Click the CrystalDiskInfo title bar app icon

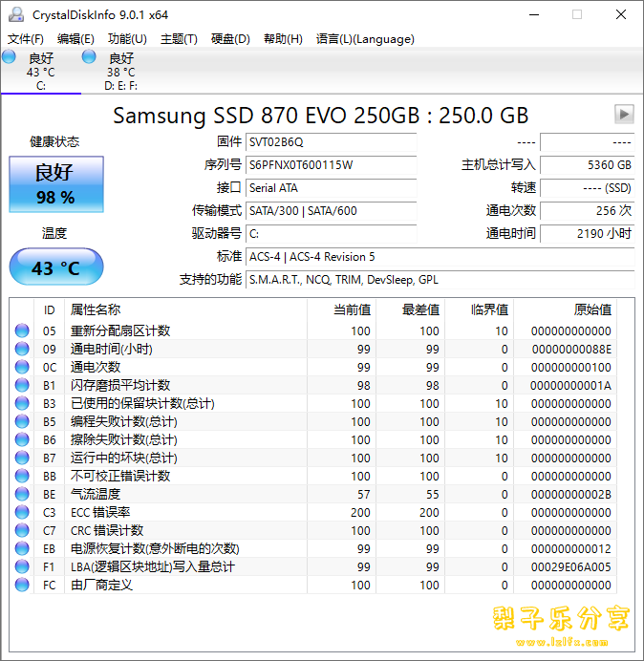coord(16,14)
